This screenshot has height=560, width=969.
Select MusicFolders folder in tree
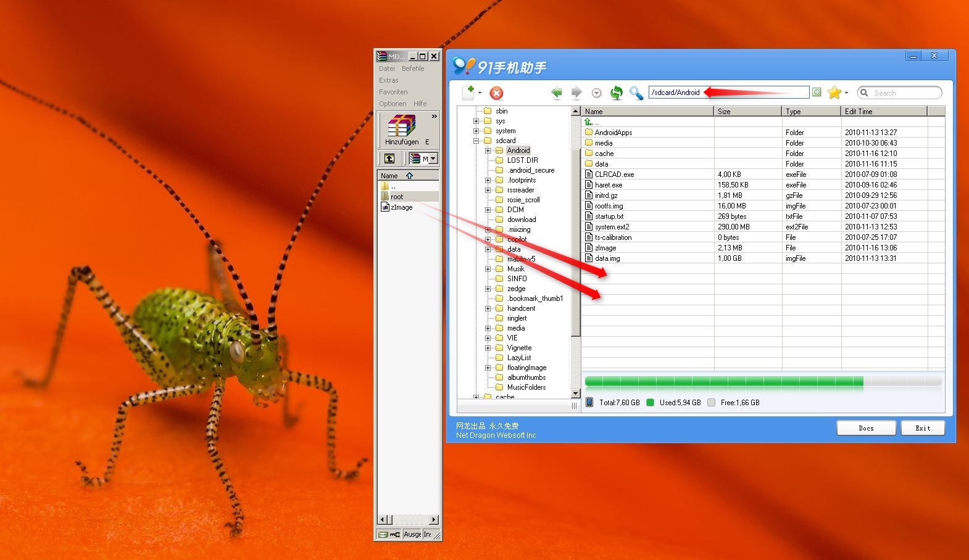coord(526,387)
